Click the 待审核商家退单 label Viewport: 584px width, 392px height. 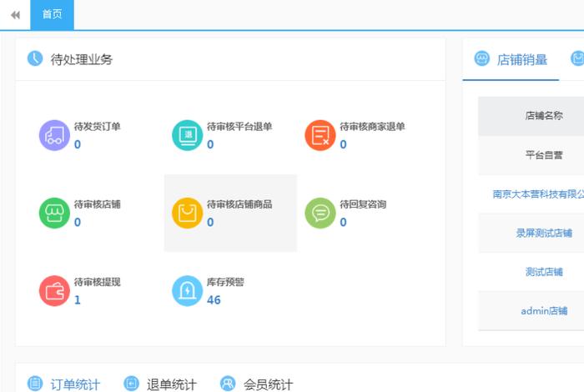click(x=372, y=127)
